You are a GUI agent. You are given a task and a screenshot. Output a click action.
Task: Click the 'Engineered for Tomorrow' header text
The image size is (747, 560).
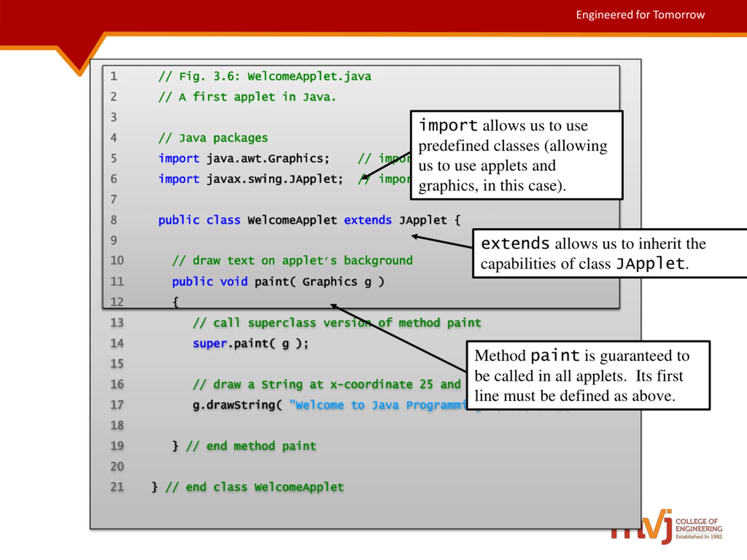coord(640,15)
